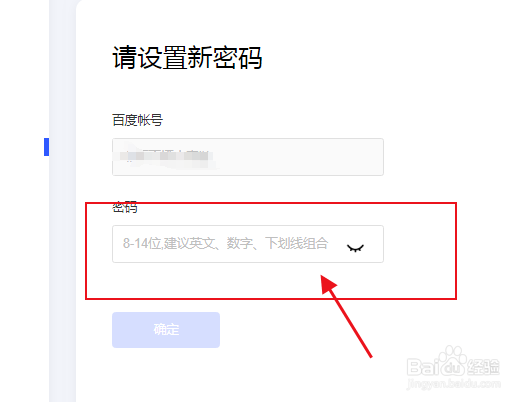
Task: Click the 确定 confirm button
Action: 166,330
